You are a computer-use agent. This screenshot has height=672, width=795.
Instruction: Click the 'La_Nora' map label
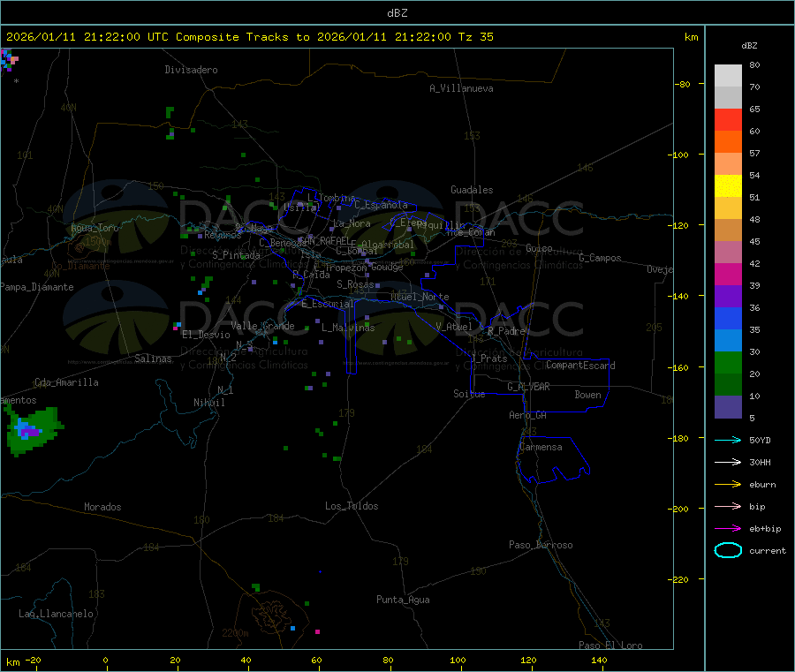352,223
